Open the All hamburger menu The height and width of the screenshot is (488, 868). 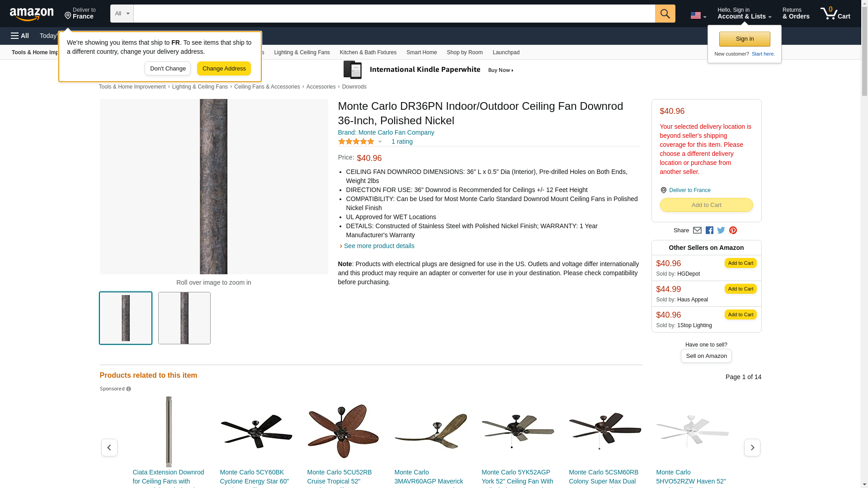20,36
